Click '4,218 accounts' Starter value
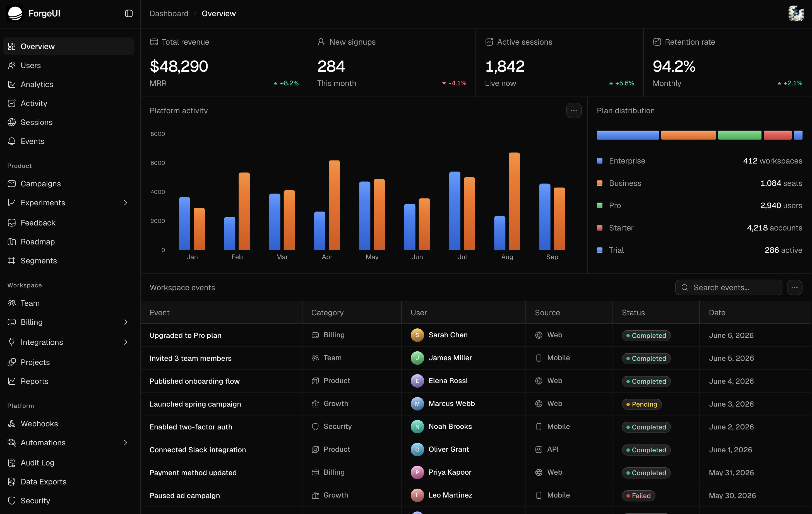The image size is (812, 514). coord(774,228)
